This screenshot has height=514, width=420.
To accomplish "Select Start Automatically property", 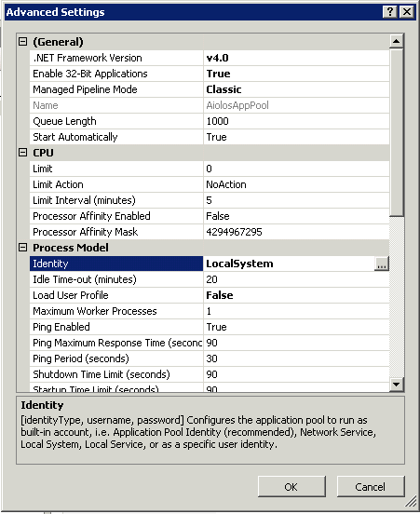I will click(116, 137).
